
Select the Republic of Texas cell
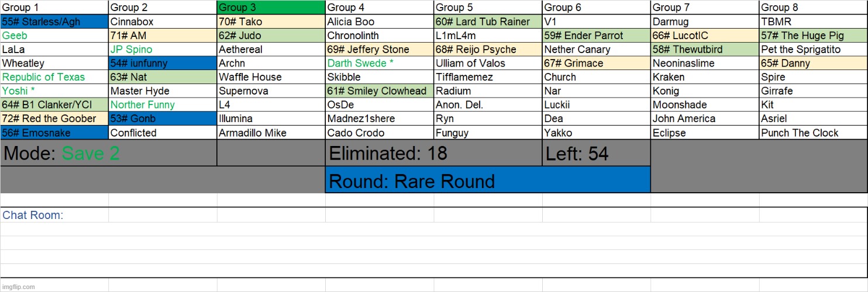pos(54,77)
